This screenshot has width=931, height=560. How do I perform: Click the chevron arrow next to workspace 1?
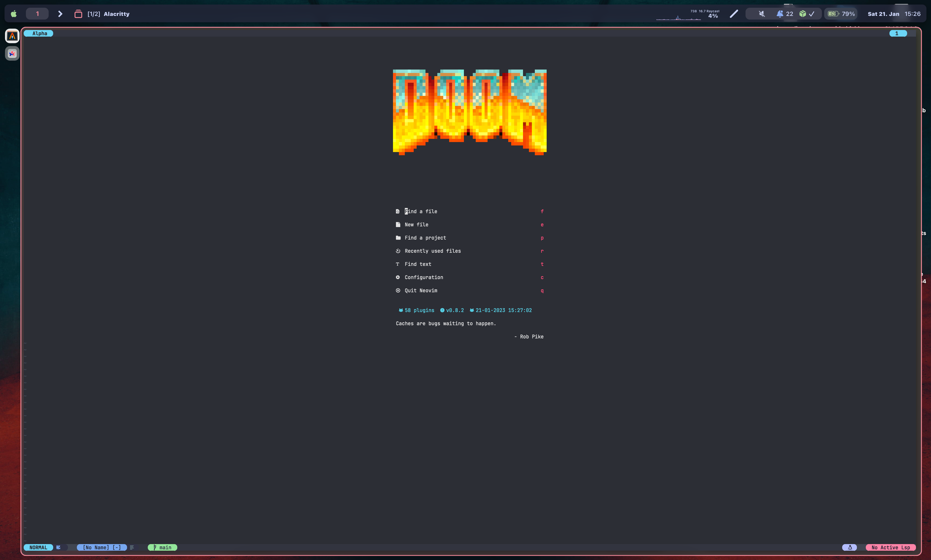click(x=60, y=14)
